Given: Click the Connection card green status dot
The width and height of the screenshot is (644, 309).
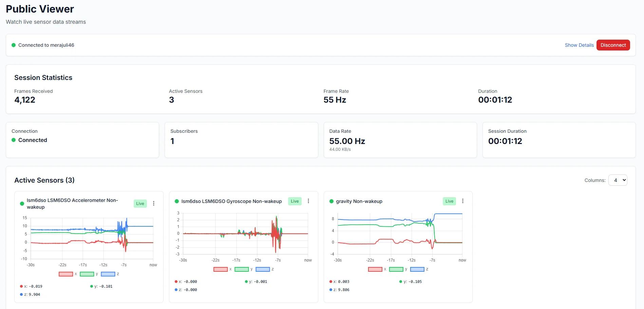Looking at the screenshot, I should pos(14,140).
